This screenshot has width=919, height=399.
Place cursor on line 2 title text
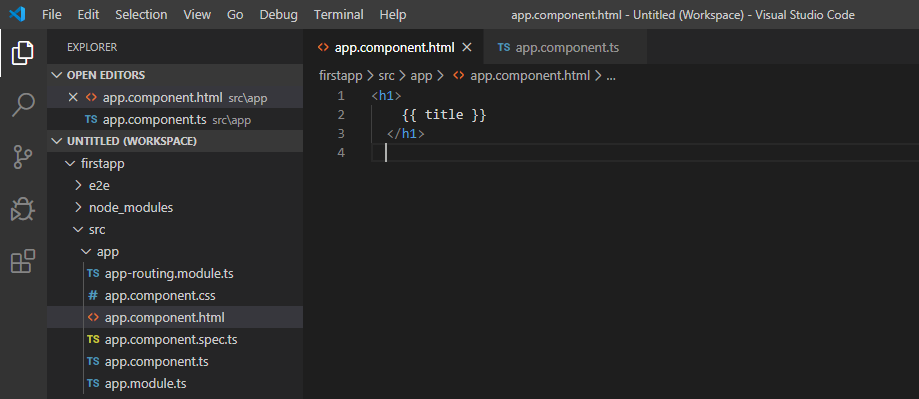pyautogui.click(x=444, y=114)
